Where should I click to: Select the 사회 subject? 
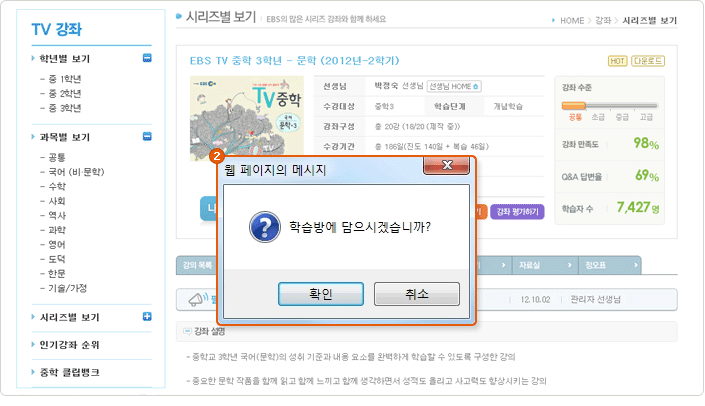click(57, 201)
